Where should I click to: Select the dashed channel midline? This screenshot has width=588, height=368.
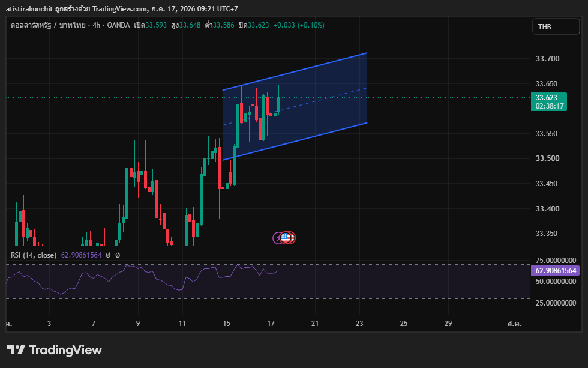(295, 106)
